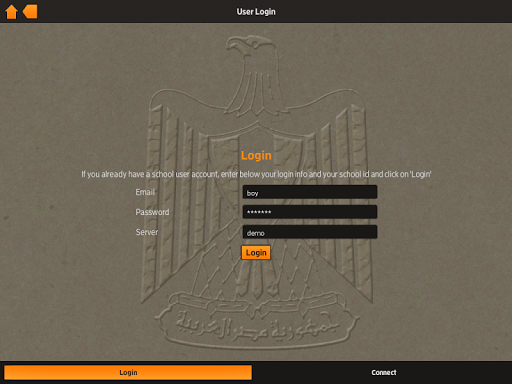Click the Server field showing "demo"
This screenshot has height=384, width=512.
[310, 232]
